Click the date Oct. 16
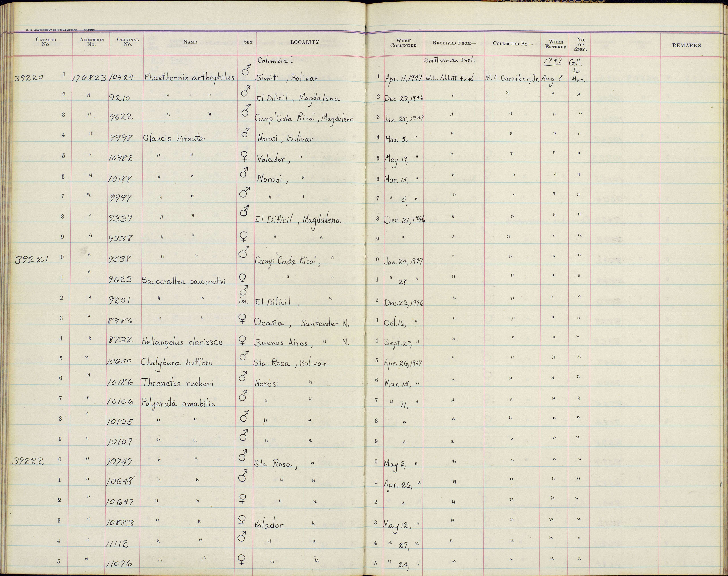728x576 pixels. 395,323
